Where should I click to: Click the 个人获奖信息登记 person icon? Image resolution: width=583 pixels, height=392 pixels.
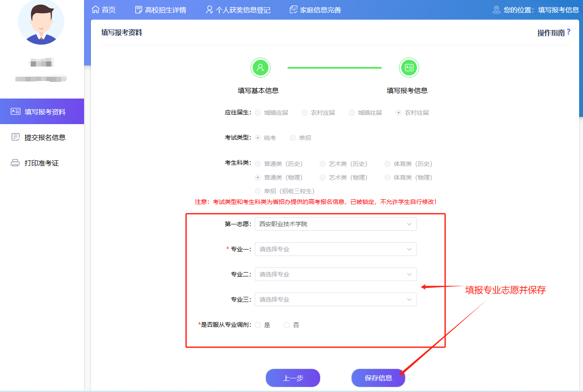coord(209,9)
